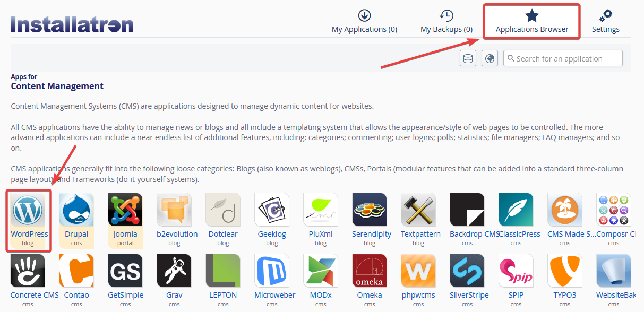Select the Geeklog app icon
This screenshot has width=644, height=312.
[272, 210]
